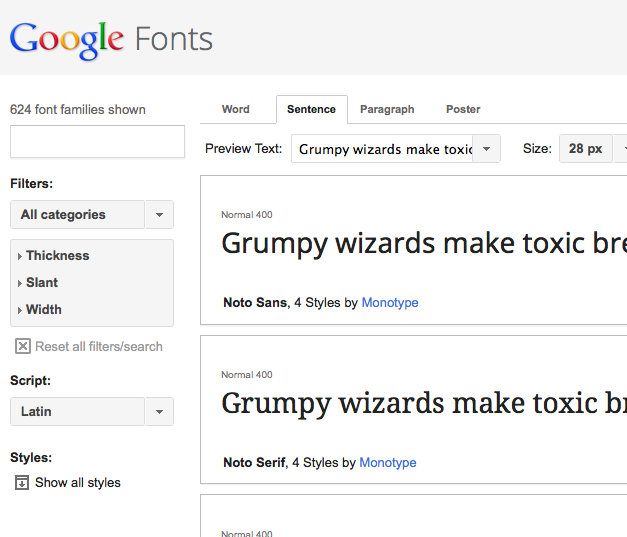The height and width of the screenshot is (537, 627).
Task: Click the Noto Serif font name
Action: point(254,463)
